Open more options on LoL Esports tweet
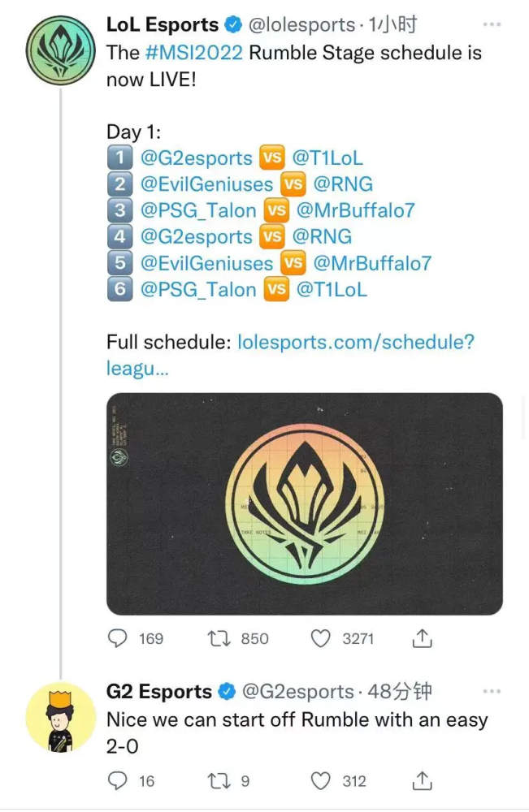The width and height of the screenshot is (529, 812). click(492, 24)
